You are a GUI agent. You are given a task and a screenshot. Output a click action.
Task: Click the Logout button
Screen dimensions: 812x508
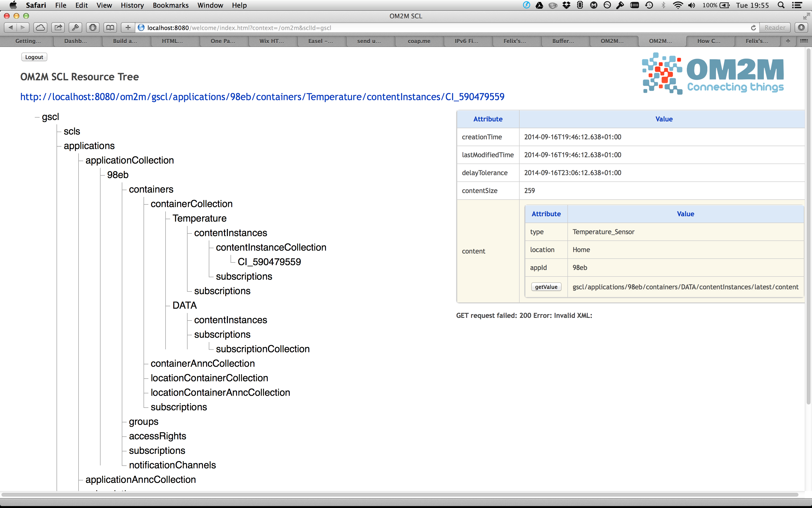tap(34, 57)
